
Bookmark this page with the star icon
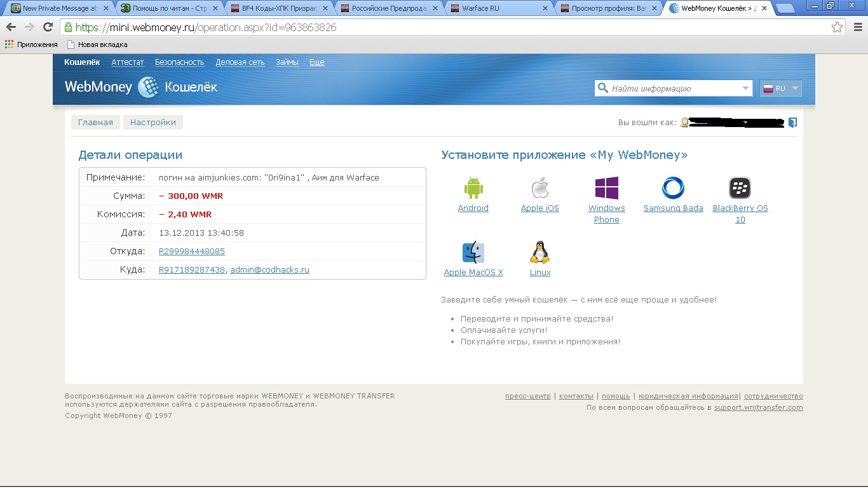point(837,27)
